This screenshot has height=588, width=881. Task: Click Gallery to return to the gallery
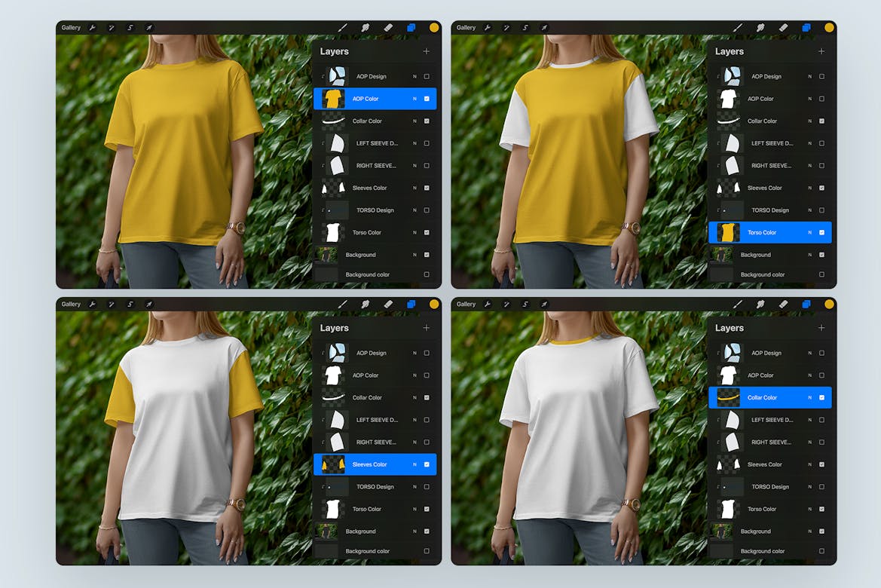coord(69,27)
